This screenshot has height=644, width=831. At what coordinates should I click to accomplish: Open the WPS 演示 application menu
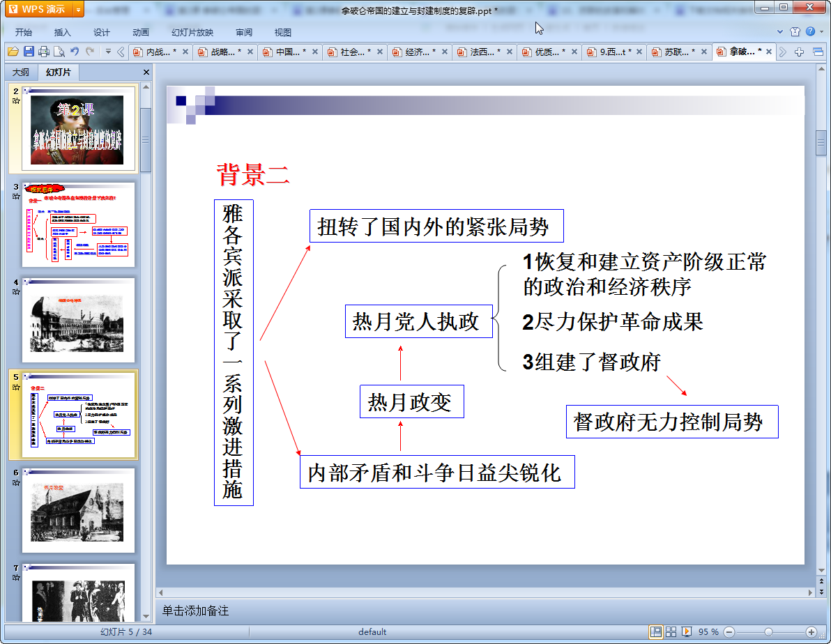[38, 9]
